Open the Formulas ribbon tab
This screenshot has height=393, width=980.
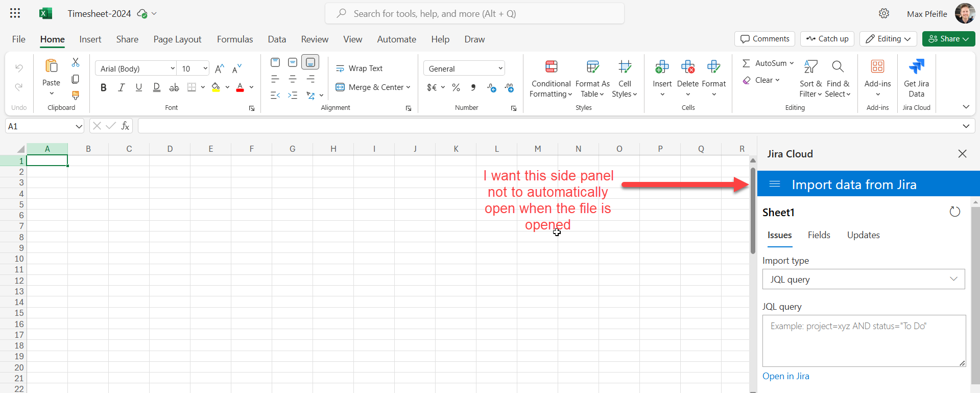coord(235,39)
